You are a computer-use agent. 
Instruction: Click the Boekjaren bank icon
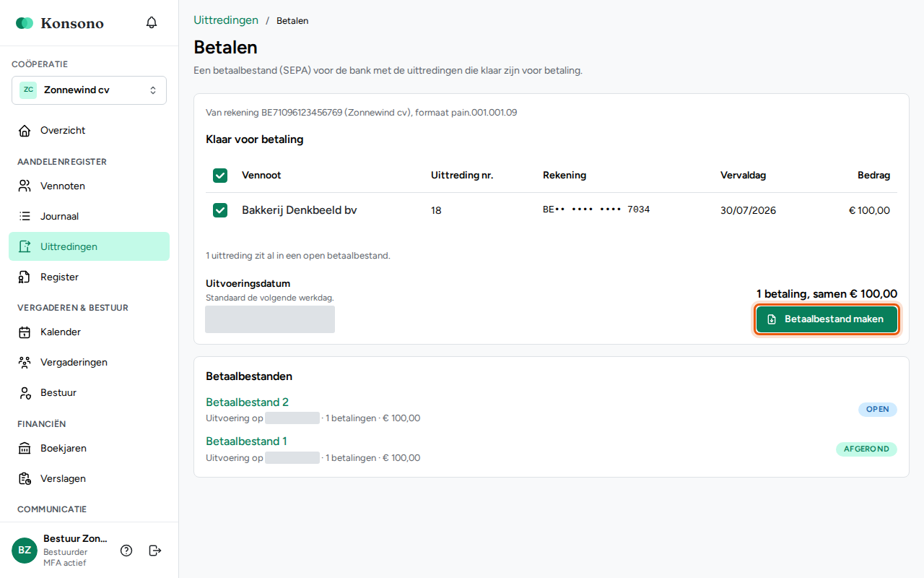25,449
